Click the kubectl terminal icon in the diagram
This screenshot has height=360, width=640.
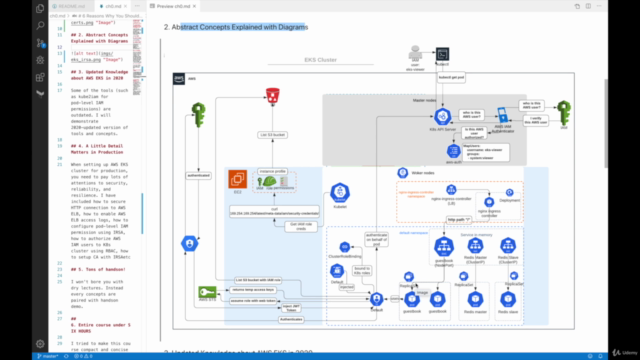442,54
